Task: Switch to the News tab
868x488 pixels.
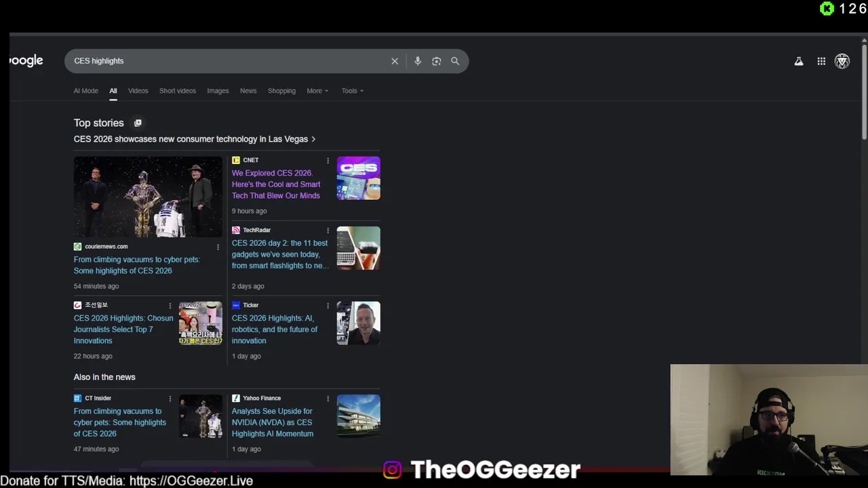Action: (x=248, y=91)
